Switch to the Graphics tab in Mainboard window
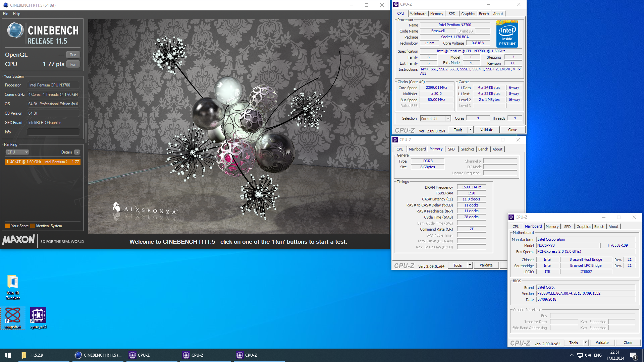 point(583,227)
